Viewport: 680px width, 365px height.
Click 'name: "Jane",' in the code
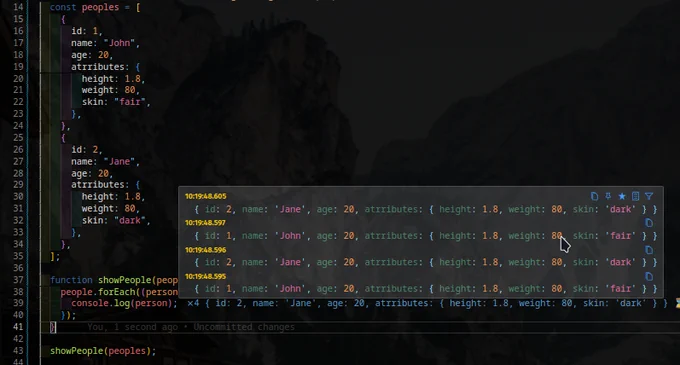point(105,162)
